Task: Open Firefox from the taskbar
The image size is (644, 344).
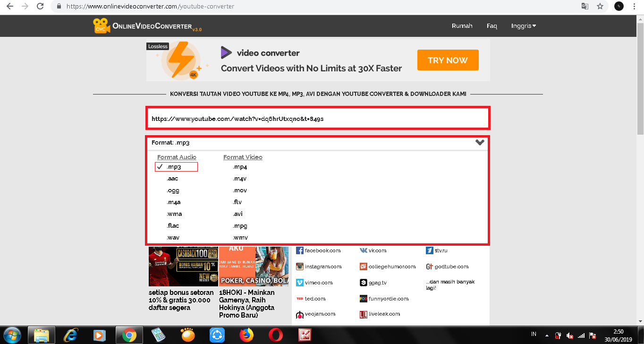Action: (246, 335)
